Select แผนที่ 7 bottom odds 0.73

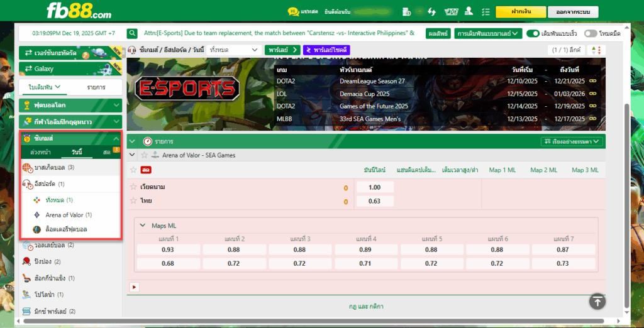pos(563,263)
